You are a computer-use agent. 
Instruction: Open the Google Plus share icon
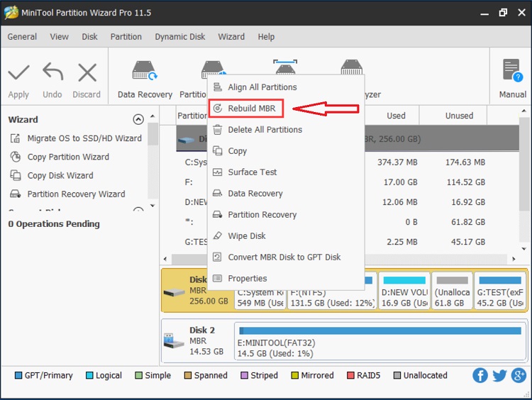519,375
